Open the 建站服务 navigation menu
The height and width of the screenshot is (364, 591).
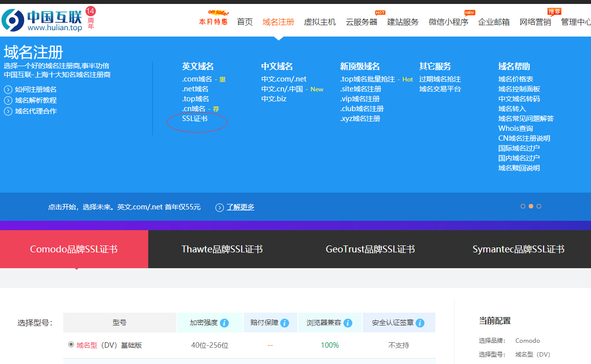tap(403, 22)
